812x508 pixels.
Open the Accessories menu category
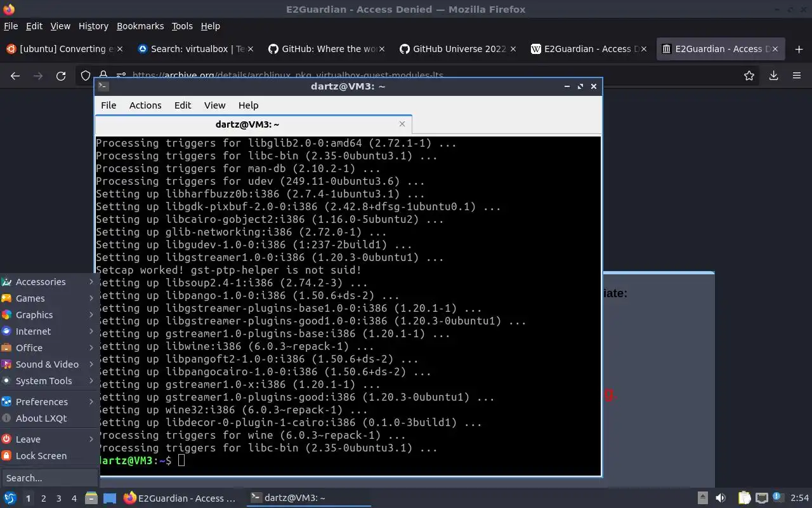point(48,282)
